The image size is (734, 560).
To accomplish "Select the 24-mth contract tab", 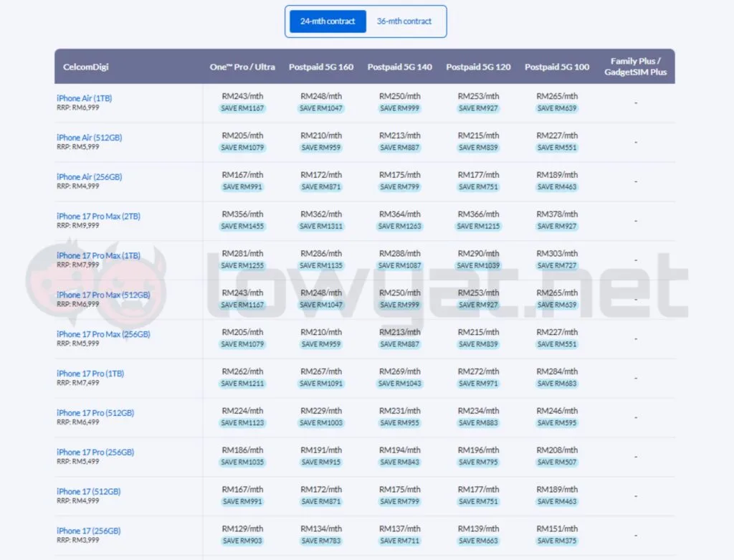I will point(328,22).
